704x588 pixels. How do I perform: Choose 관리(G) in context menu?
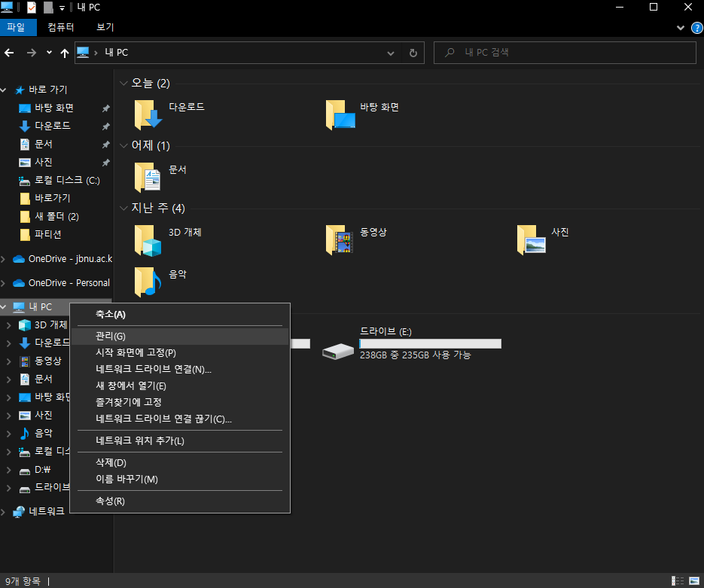coord(180,337)
